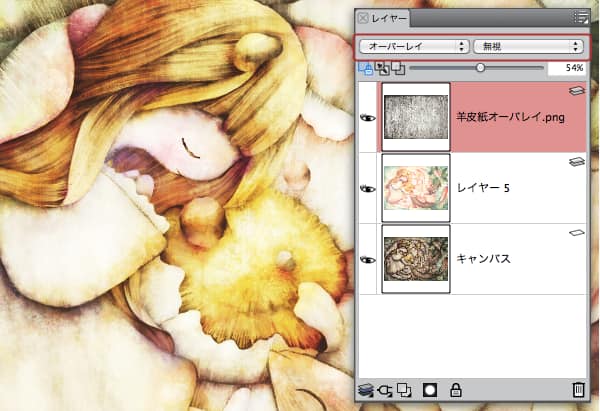Image resolution: width=600 pixels, height=411 pixels.
Task: Select the レイヤー tab
Action: coord(389,18)
